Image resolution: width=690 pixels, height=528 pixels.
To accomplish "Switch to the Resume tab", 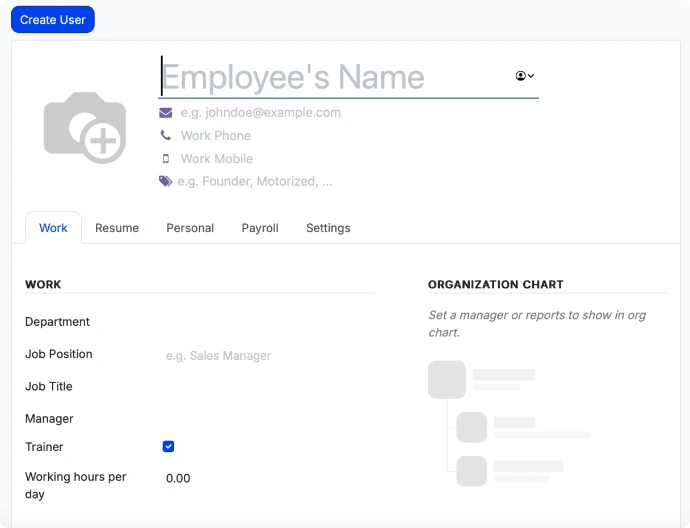I will (x=117, y=228).
